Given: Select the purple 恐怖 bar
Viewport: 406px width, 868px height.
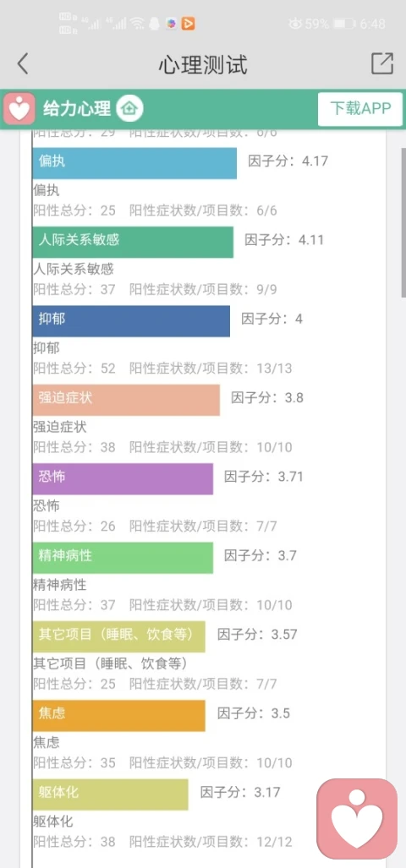Looking at the screenshot, I should (123, 479).
